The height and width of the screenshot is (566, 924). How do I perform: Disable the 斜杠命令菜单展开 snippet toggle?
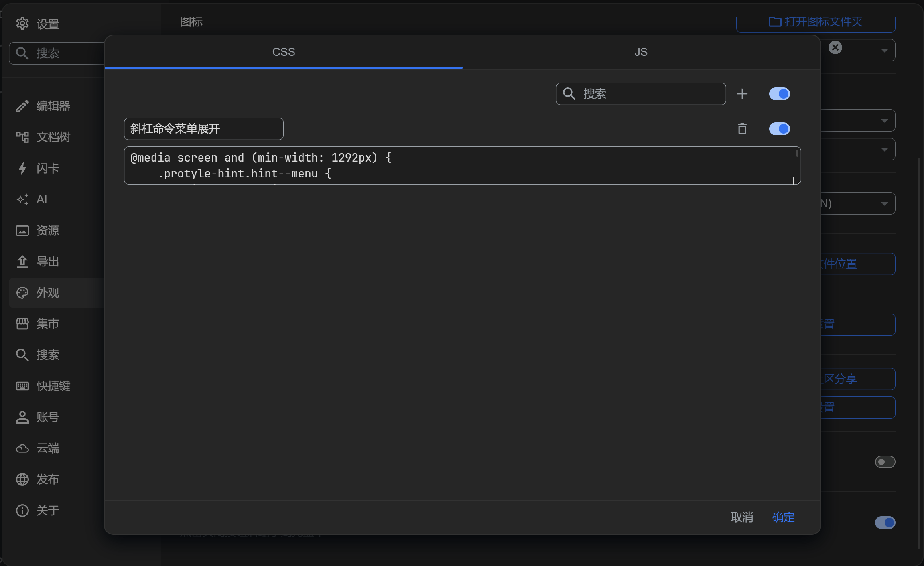pos(779,129)
